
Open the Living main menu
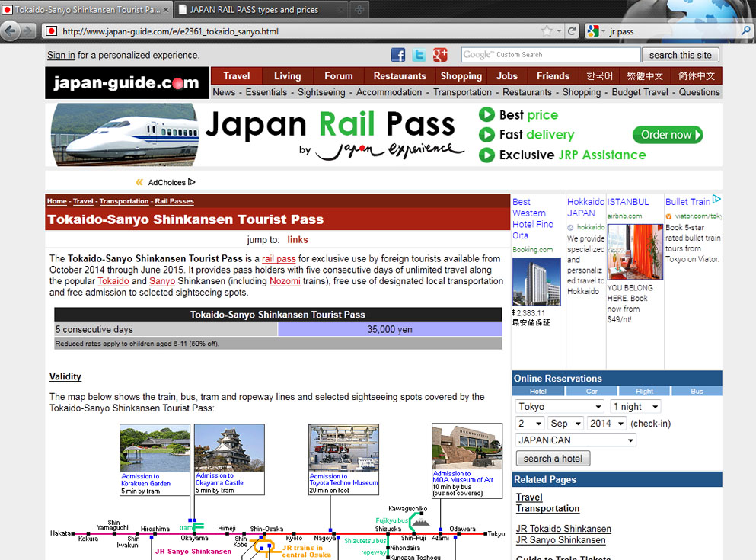tap(287, 75)
